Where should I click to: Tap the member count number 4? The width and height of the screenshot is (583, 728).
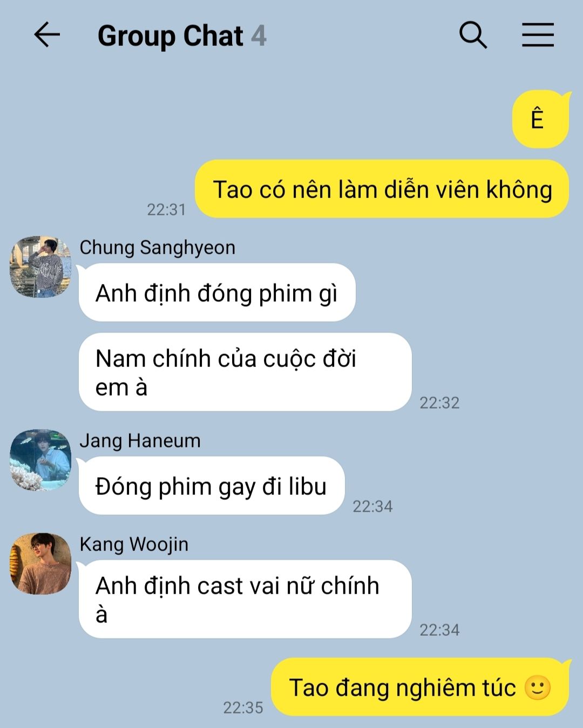(x=259, y=36)
